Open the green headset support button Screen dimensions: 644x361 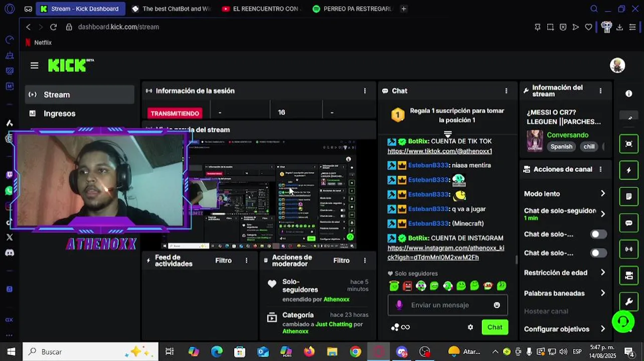(623, 321)
